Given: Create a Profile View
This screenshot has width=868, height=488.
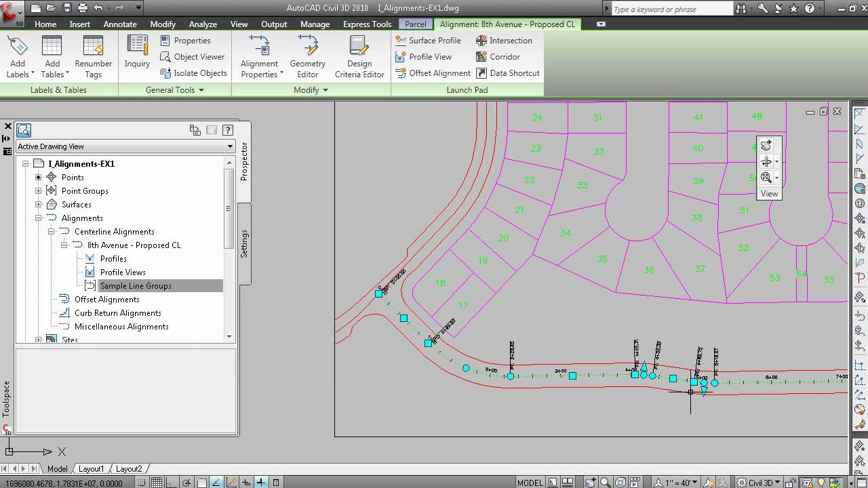Looking at the screenshot, I should (423, 57).
